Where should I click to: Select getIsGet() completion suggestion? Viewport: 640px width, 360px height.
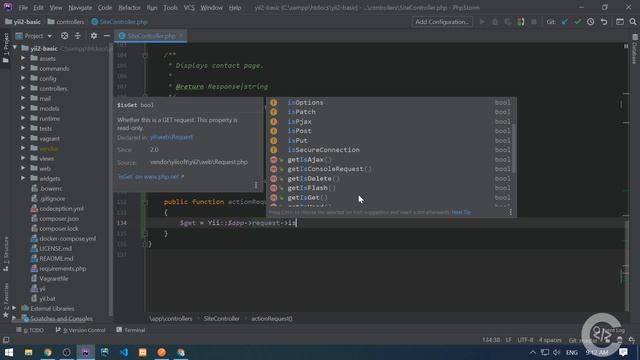click(390, 198)
